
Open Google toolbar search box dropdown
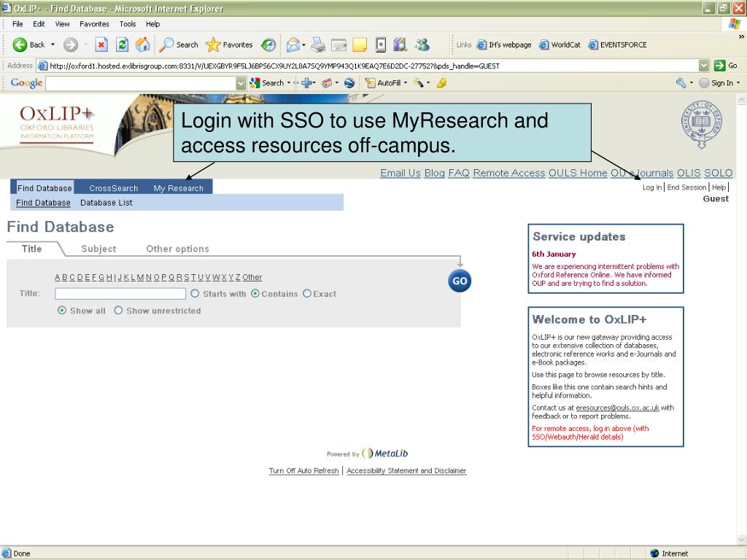tap(241, 83)
